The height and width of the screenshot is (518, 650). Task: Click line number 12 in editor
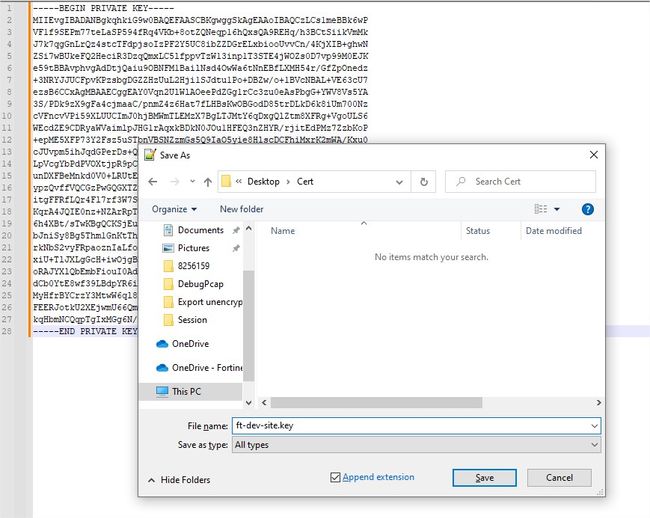coord(7,140)
